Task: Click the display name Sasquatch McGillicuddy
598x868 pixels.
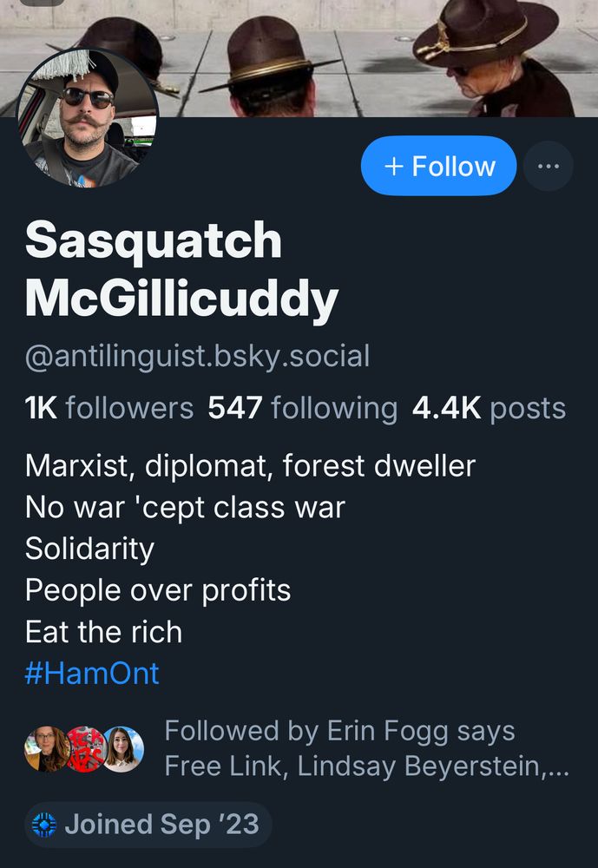Action: (x=174, y=265)
